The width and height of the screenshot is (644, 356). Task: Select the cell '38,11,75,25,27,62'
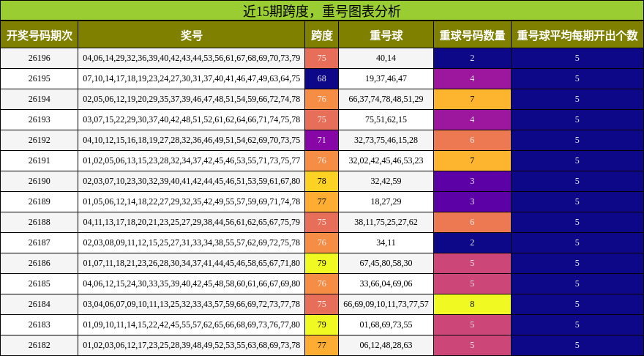[x=386, y=223]
